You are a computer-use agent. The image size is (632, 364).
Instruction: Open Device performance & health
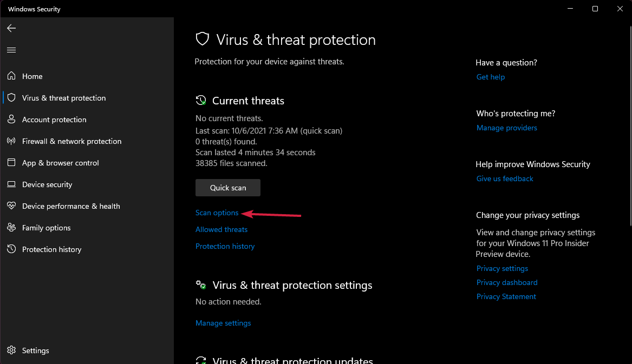click(11, 206)
